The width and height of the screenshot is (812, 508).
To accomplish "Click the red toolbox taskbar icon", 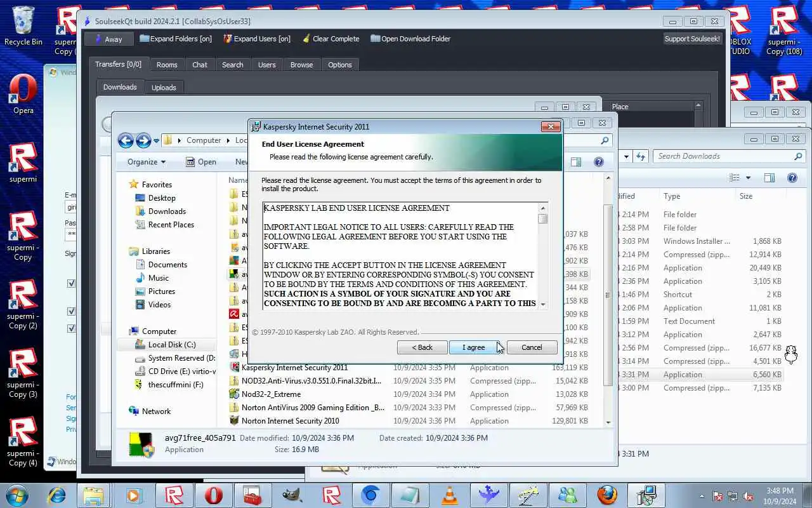I will 252,495.
